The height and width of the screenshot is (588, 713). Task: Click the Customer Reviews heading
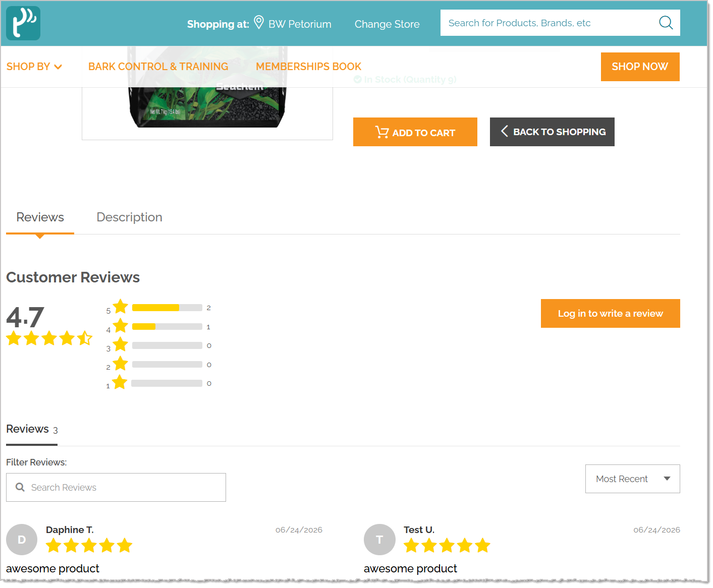(73, 277)
